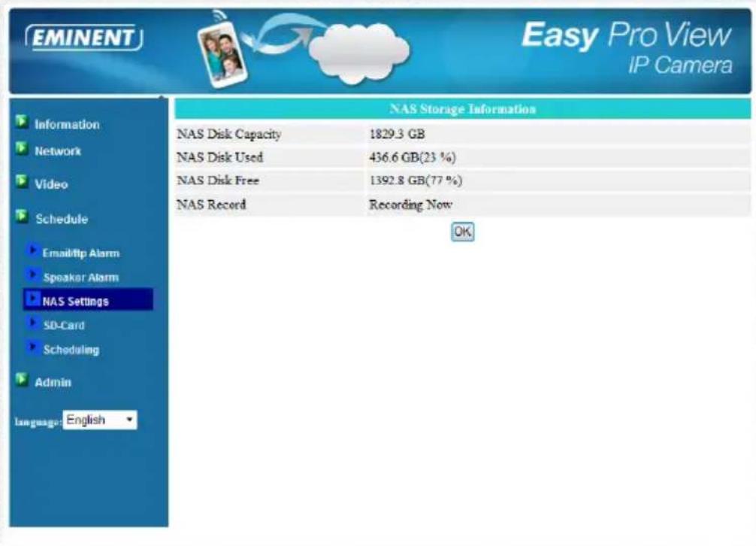This screenshot has height=546, width=756.
Task: Open the Scheduling page
Action: pos(71,350)
